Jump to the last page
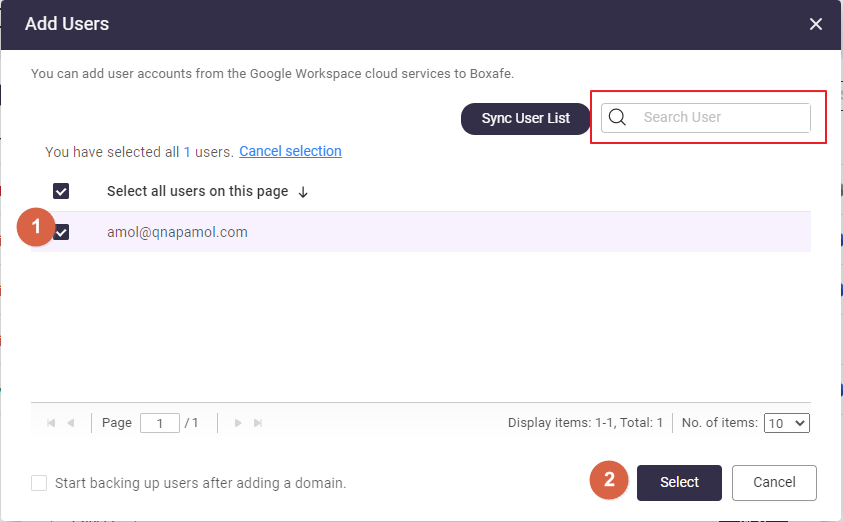The height and width of the screenshot is (522, 843). tap(258, 423)
